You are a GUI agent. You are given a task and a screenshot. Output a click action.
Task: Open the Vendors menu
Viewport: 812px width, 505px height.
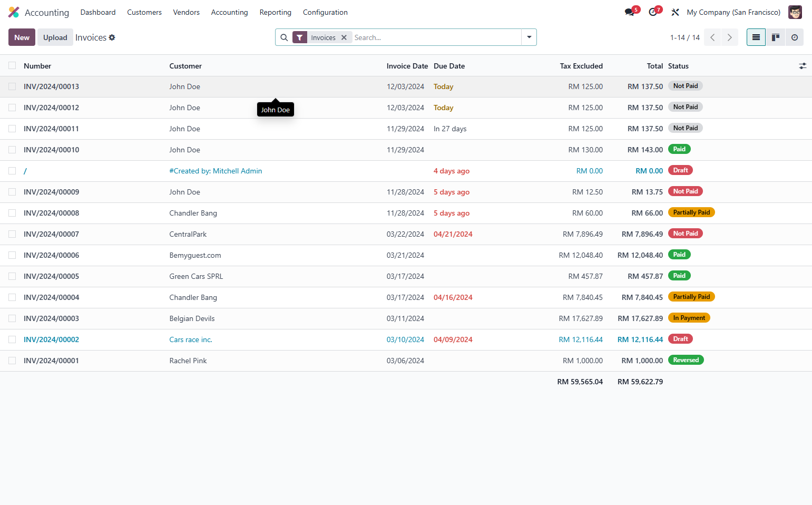point(187,12)
